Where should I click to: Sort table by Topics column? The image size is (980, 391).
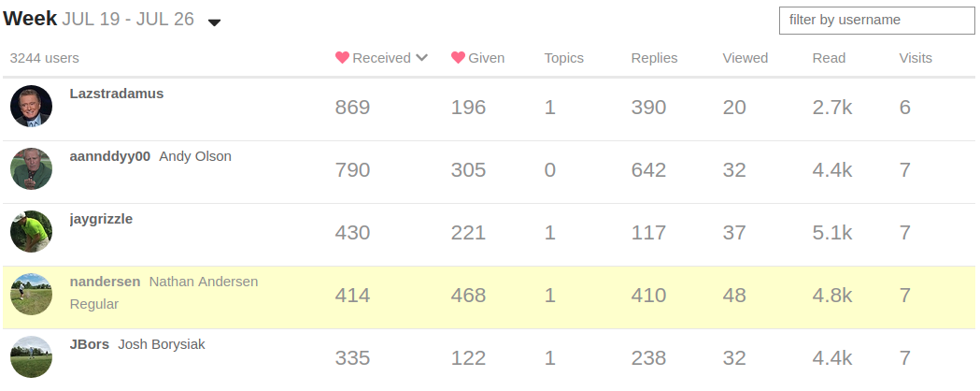click(x=563, y=58)
